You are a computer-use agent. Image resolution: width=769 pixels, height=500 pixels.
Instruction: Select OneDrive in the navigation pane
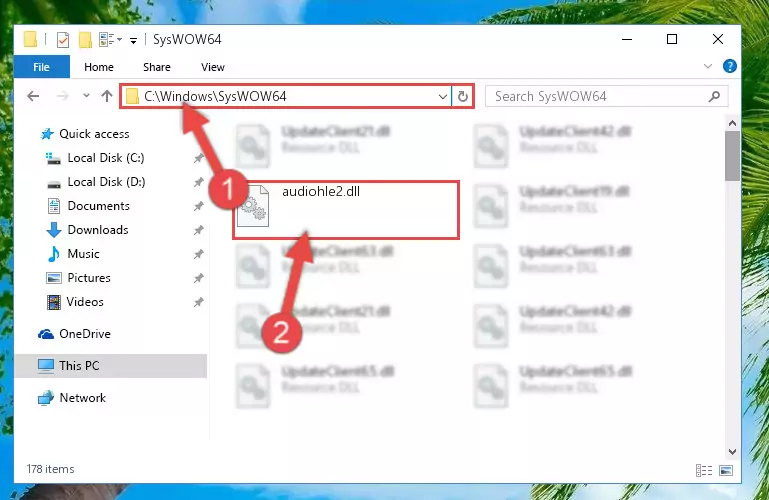(84, 334)
